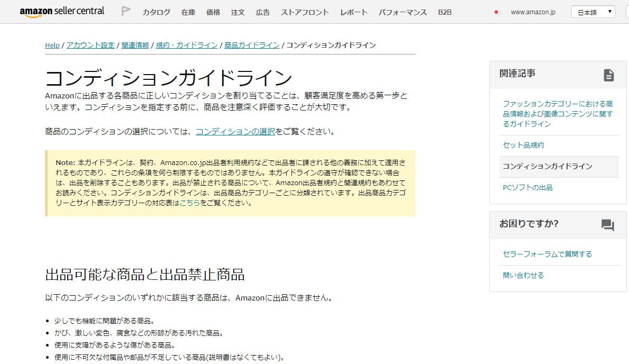Click the document icon in 関連記事 header
Viewport: 629px width, 364px height.
pos(608,75)
